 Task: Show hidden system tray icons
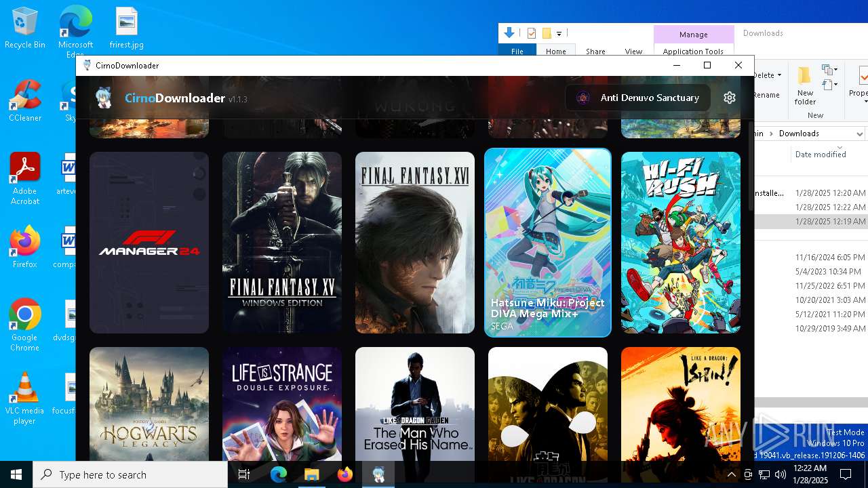coord(731,474)
